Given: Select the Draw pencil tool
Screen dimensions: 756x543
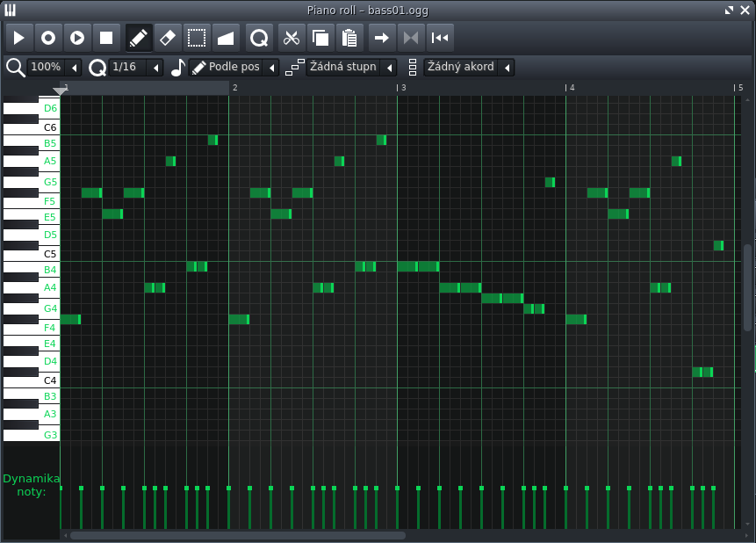Looking at the screenshot, I should (139, 38).
